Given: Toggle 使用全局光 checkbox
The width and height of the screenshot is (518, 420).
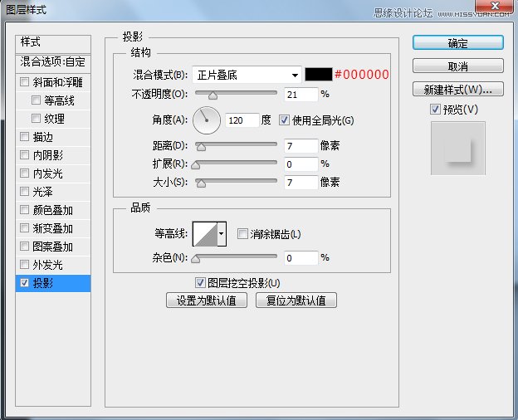Looking at the screenshot, I should pos(284,120).
